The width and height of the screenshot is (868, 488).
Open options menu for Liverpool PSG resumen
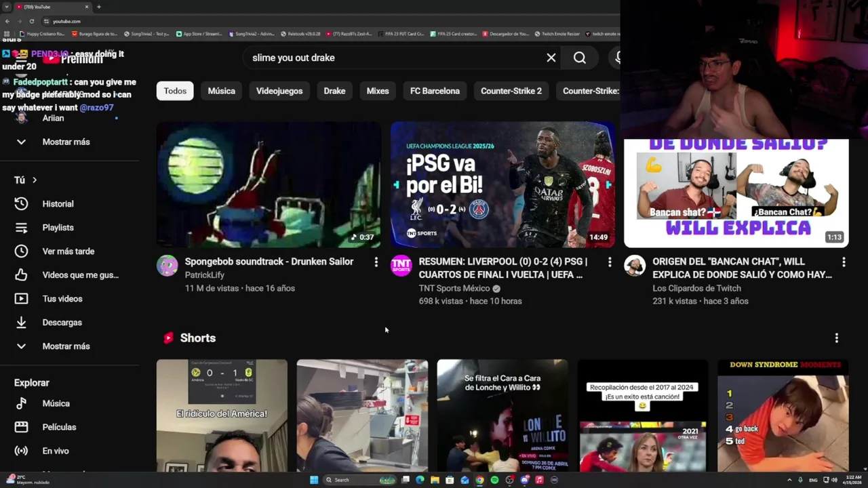610,262
